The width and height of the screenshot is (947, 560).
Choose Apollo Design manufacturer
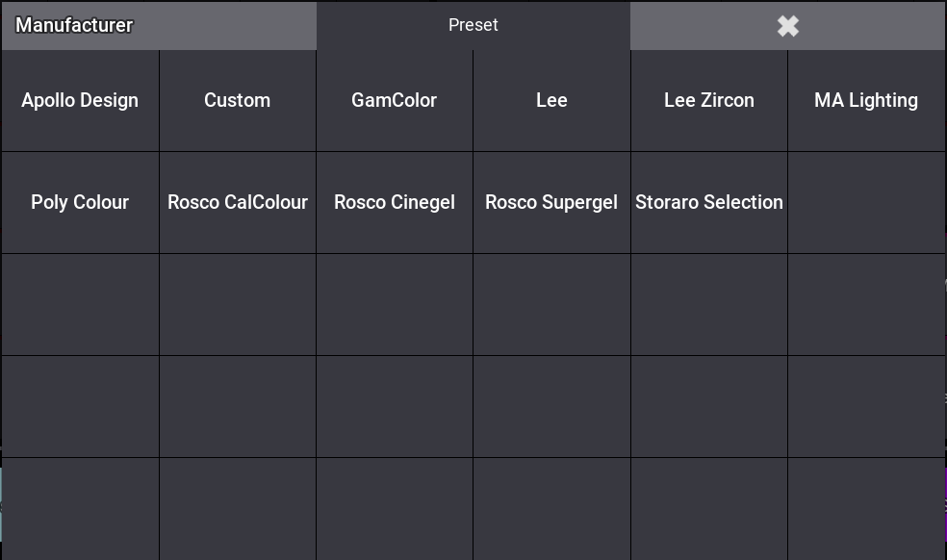coord(80,101)
